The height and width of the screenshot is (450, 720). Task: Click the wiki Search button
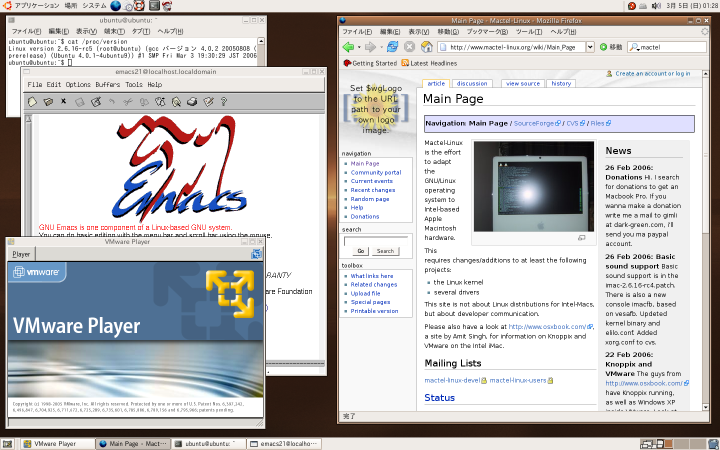(x=385, y=251)
